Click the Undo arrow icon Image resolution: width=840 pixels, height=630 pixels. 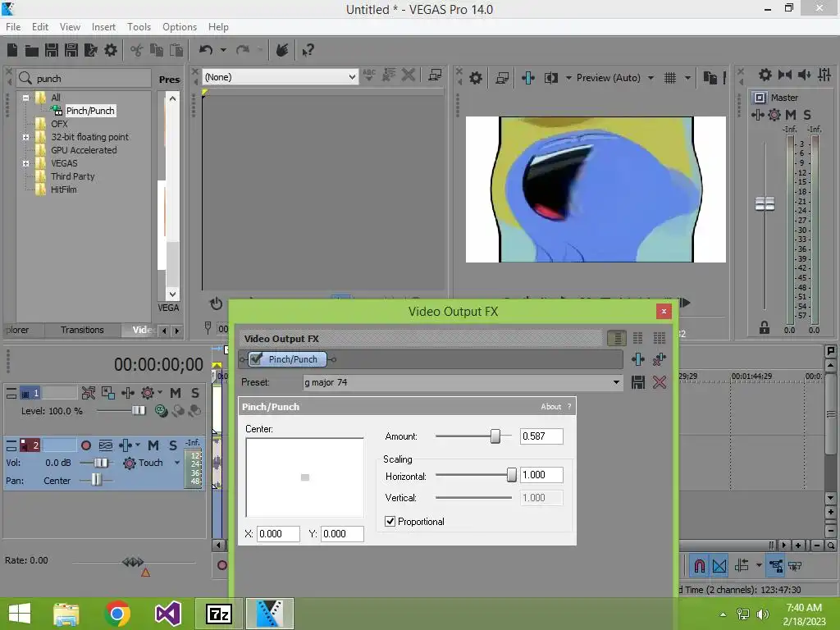coord(206,50)
